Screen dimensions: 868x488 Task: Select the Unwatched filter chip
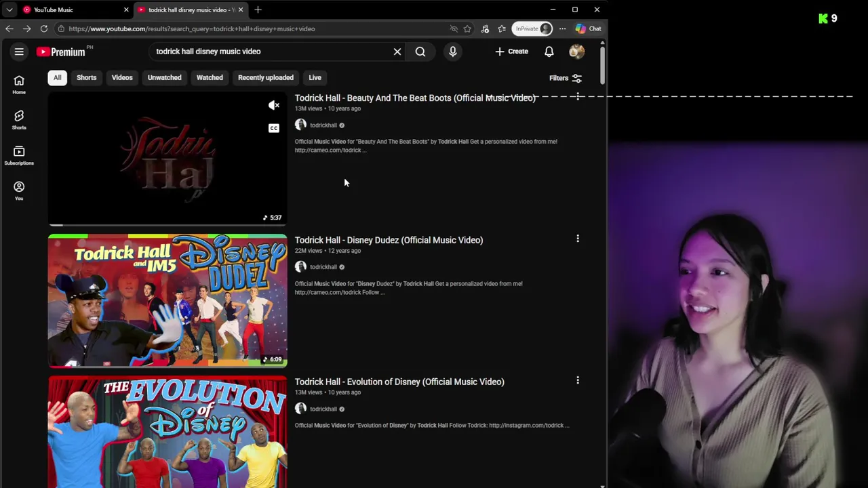coord(165,77)
